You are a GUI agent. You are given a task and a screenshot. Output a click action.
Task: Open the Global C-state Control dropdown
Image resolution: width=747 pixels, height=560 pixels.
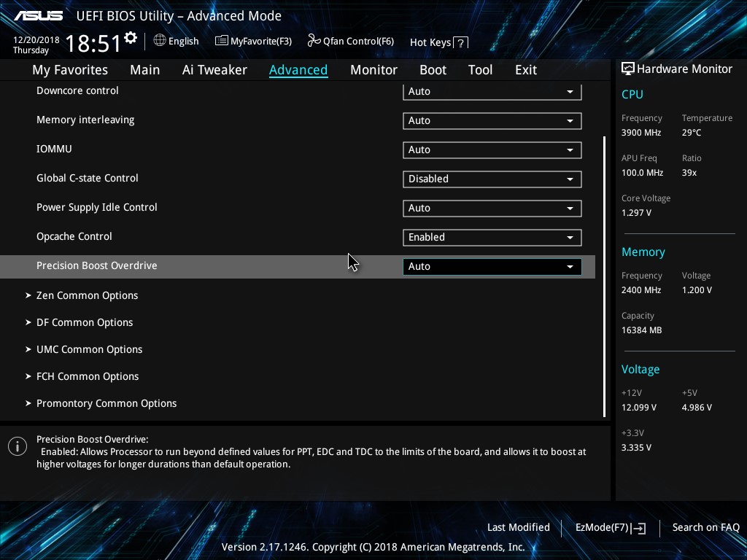(492, 179)
